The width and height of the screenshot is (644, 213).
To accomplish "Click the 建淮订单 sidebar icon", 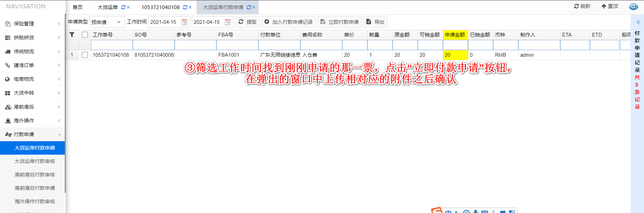I will tap(8, 65).
